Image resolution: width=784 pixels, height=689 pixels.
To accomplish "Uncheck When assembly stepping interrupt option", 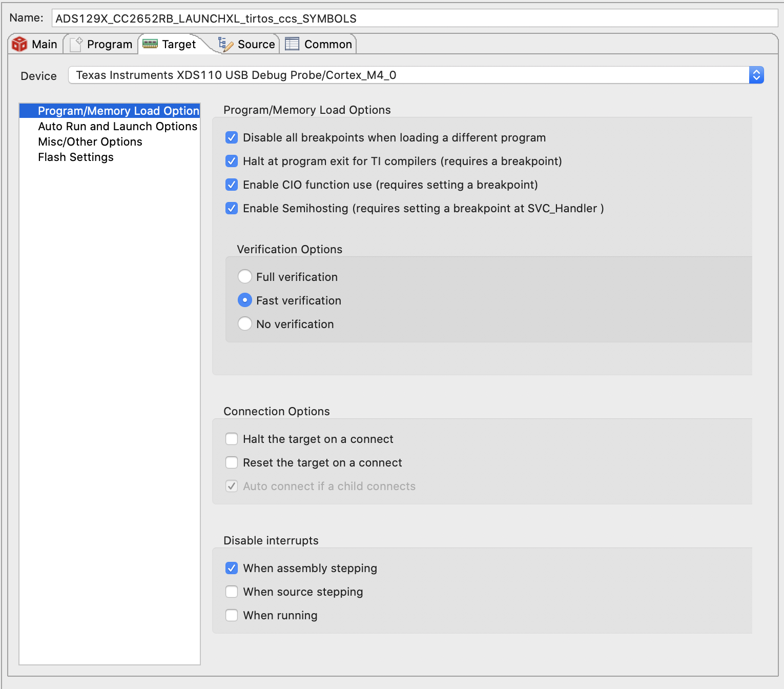I will [232, 568].
